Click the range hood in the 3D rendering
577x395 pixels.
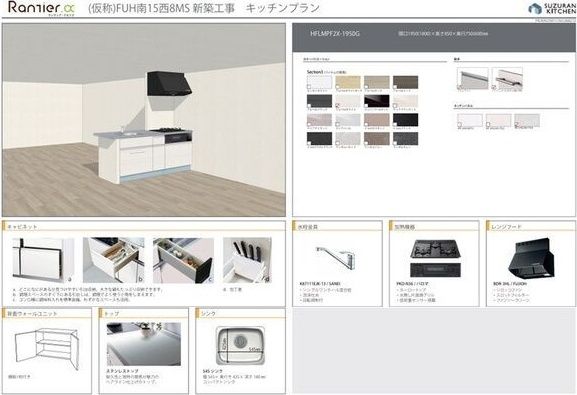pos(169,84)
